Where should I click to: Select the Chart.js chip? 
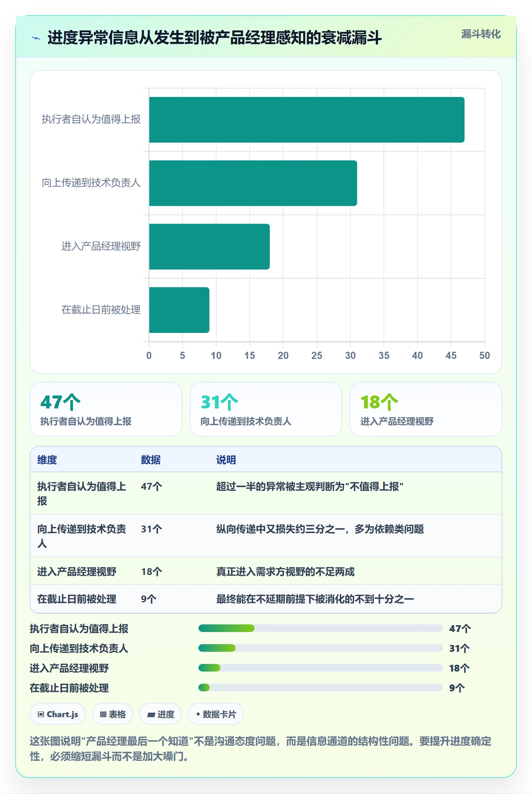pos(58,714)
